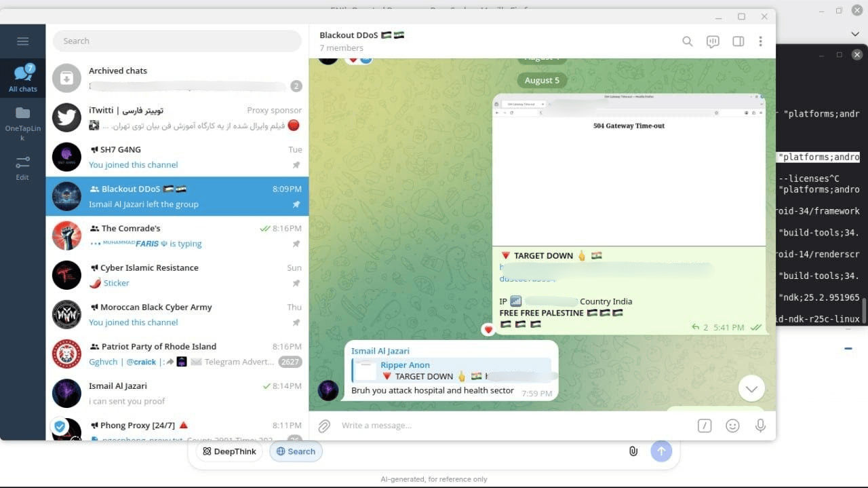
Task: Open the emoji picker smiley icon
Action: click(x=732, y=426)
